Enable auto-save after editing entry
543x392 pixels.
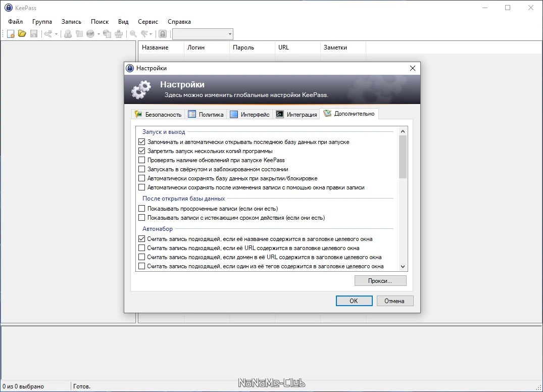click(x=141, y=187)
